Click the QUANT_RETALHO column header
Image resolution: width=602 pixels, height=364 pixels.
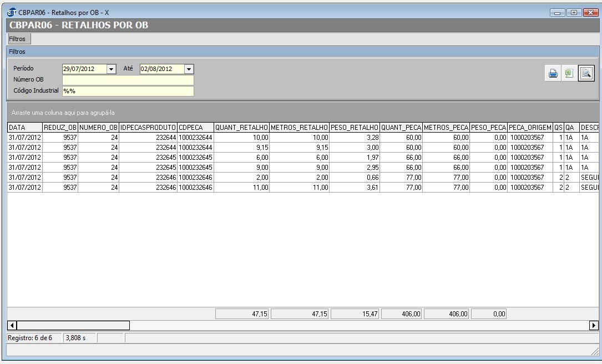pos(241,128)
